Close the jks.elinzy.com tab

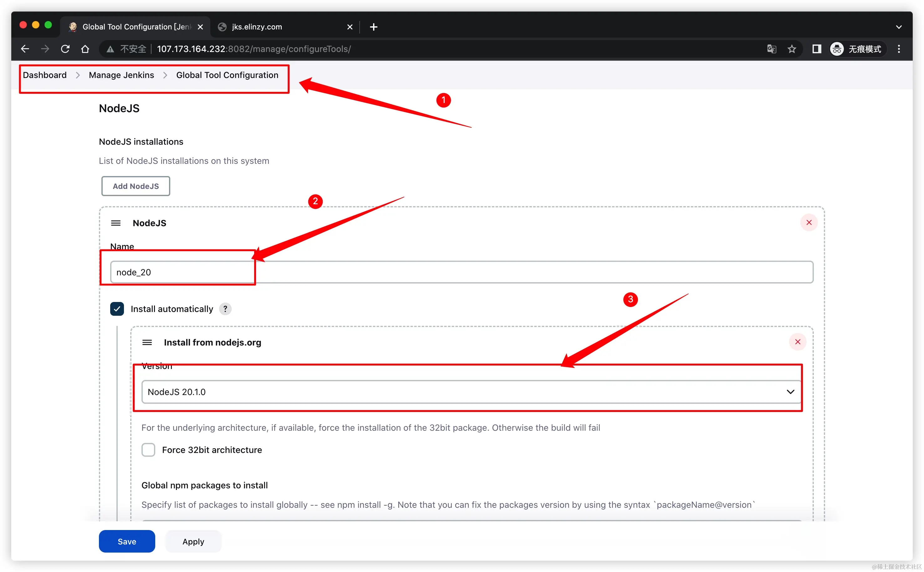tap(350, 27)
